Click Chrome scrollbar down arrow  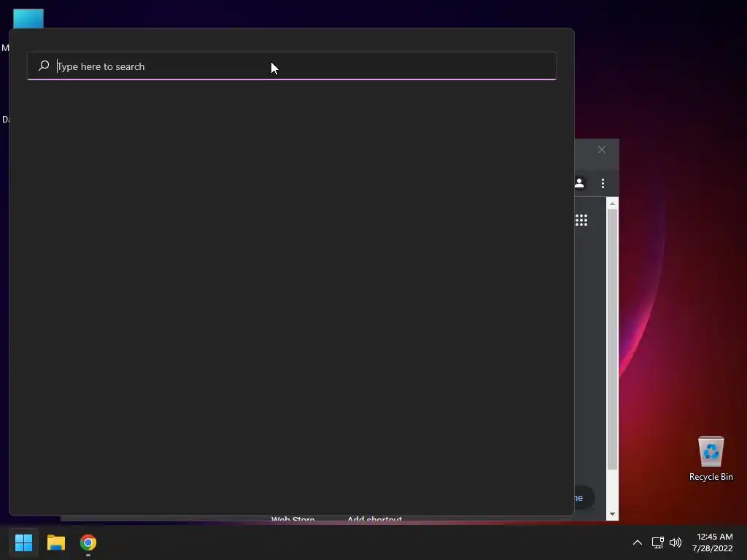tap(612, 514)
